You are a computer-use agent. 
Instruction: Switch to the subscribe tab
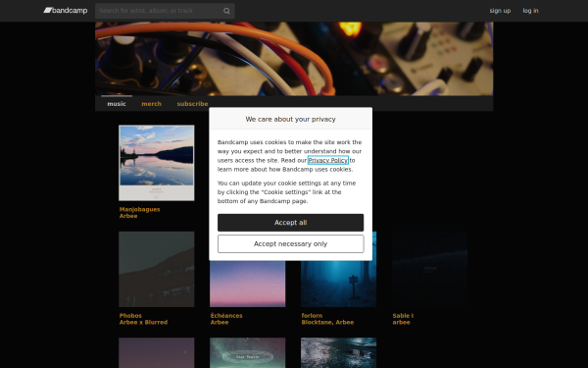(192, 104)
